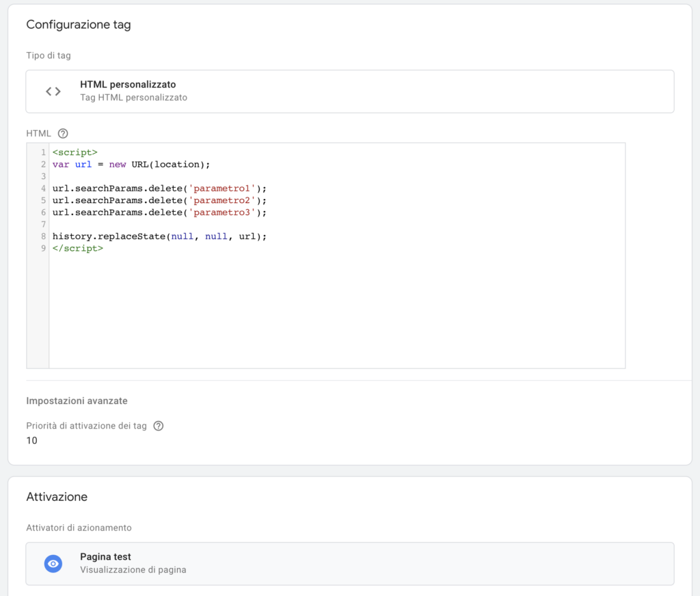This screenshot has width=700, height=596.
Task: Open the HTML personalizzato tag type card
Action: (x=349, y=91)
